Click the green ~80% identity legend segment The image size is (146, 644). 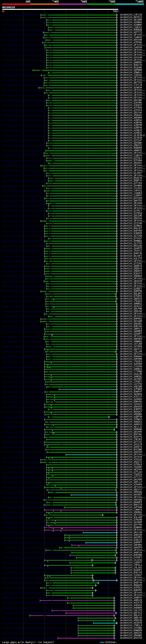101,4
